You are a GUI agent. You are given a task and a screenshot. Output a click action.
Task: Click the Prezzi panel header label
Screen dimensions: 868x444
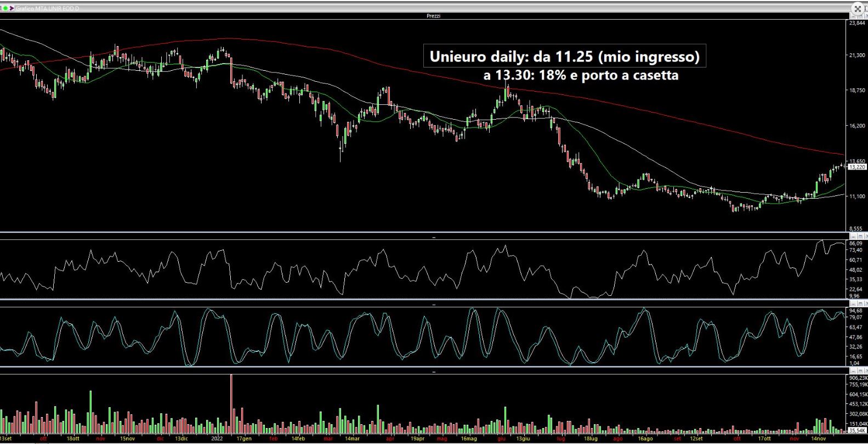433,16
